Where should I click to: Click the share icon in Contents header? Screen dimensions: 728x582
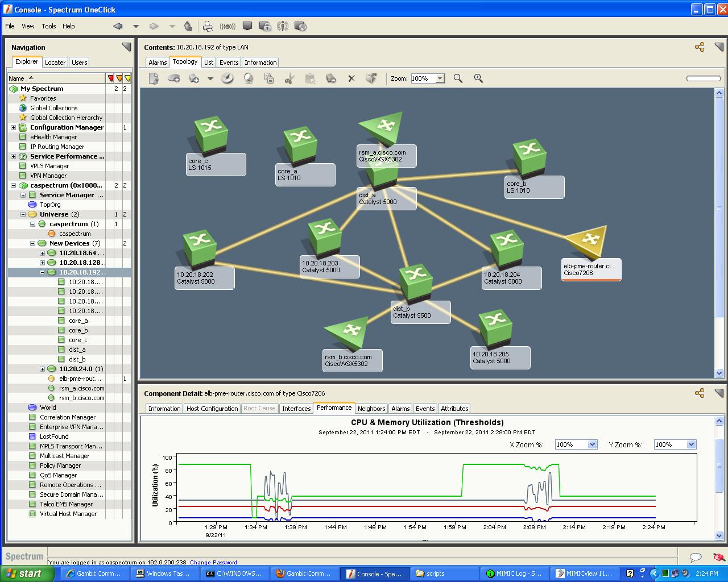coord(700,47)
